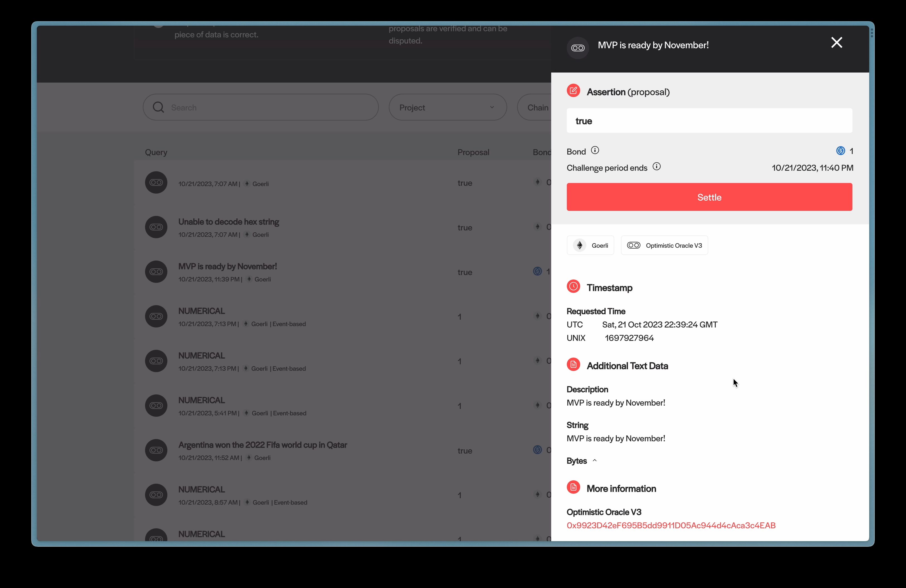Image resolution: width=906 pixels, height=588 pixels.
Task: Click oracle icon of NUMERICAL 5:41 PM row
Action: pos(156,406)
